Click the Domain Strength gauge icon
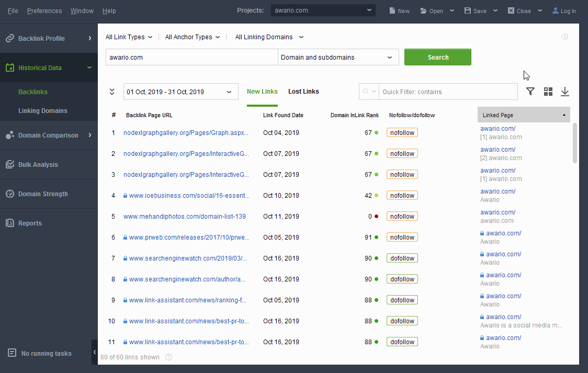The width and height of the screenshot is (588, 373). 10,194
